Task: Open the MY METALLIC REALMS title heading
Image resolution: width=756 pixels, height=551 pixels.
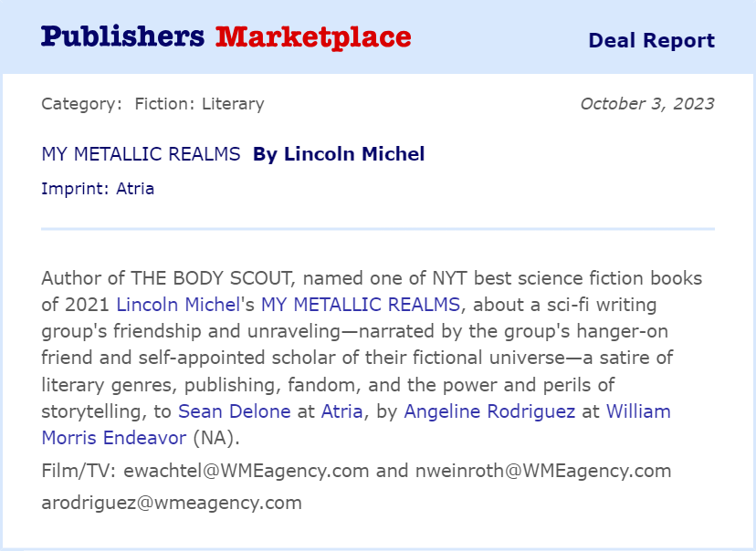Action: click(141, 154)
